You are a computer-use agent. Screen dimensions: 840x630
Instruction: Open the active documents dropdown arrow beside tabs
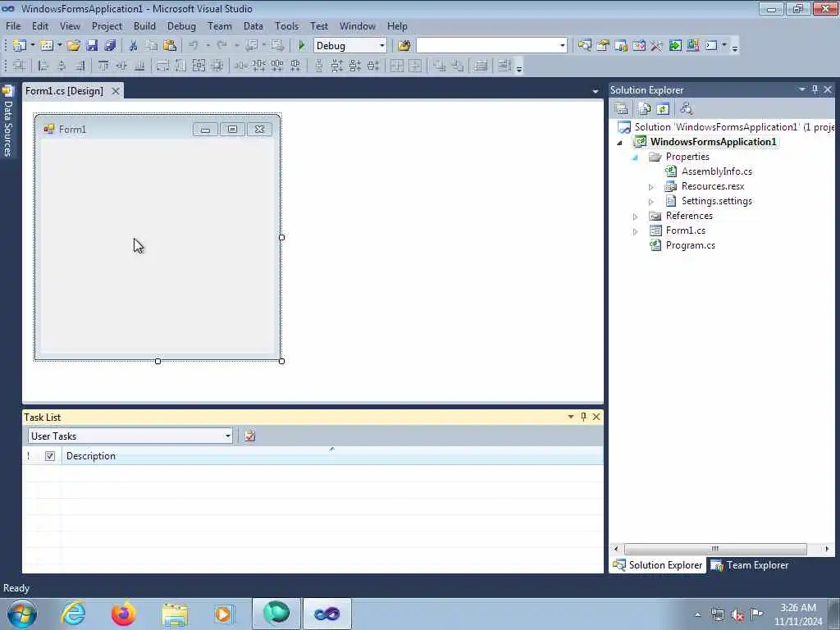click(x=596, y=92)
